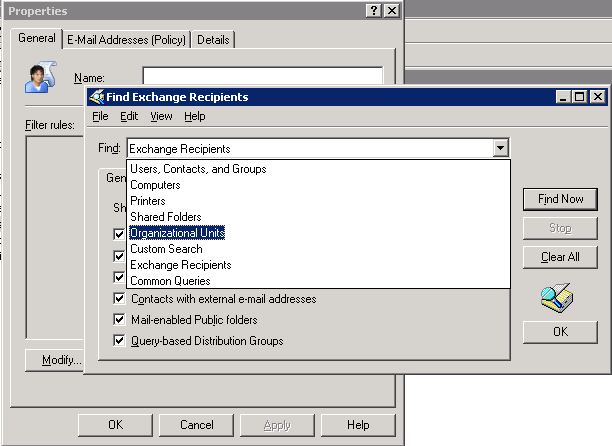Screen dimensions: 612x446
Task: Click the Find Exchange Recipients title bar icon
Action: (96, 97)
